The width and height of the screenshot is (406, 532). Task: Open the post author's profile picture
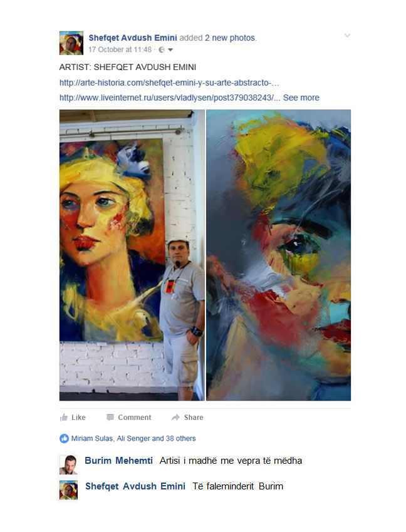(x=71, y=43)
